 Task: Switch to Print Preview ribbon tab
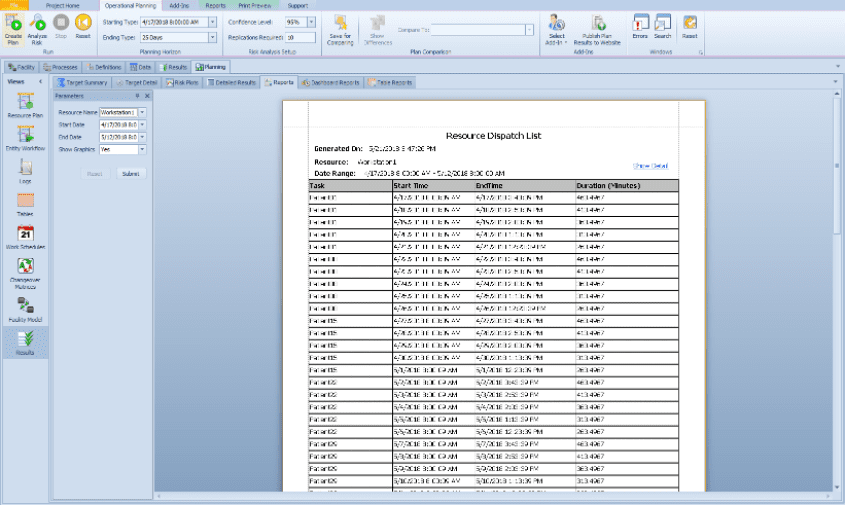click(255, 5)
